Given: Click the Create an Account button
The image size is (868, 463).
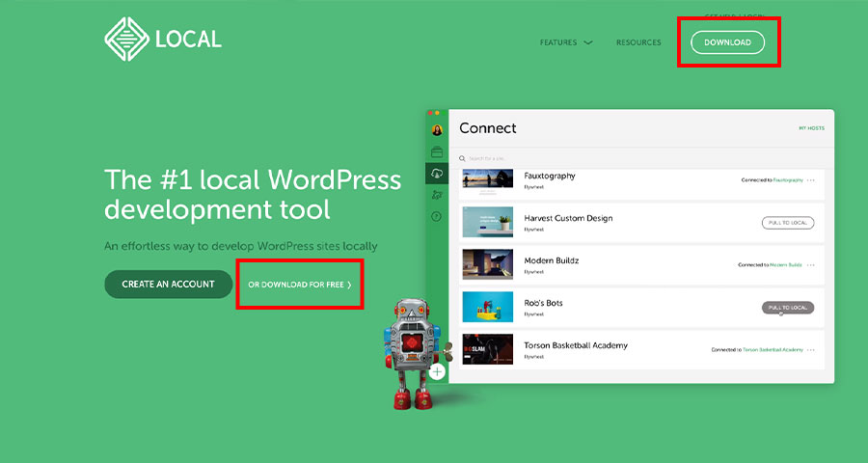Looking at the screenshot, I should pyautogui.click(x=168, y=285).
